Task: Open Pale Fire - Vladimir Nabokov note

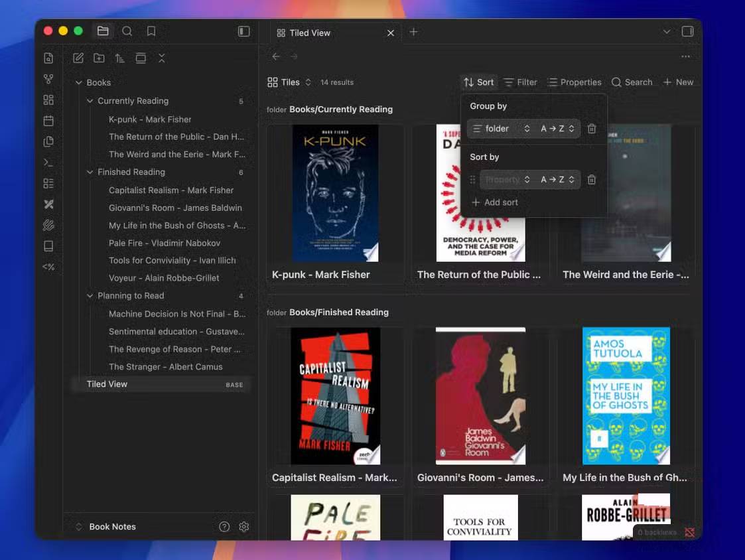Action: (x=164, y=243)
